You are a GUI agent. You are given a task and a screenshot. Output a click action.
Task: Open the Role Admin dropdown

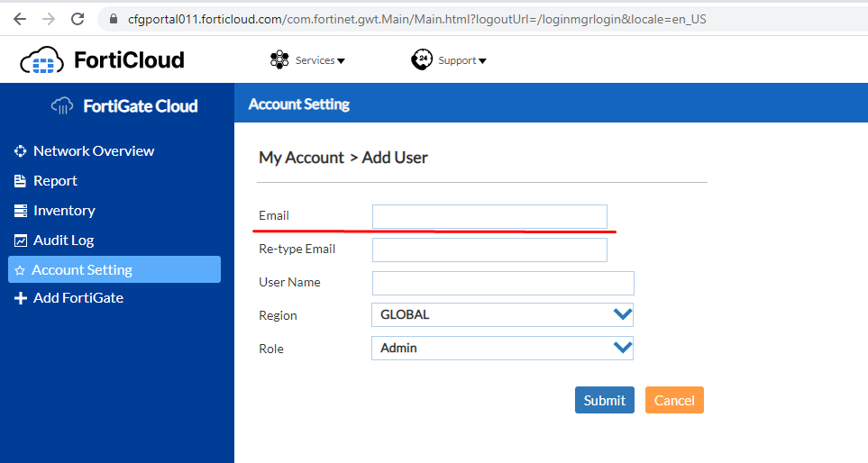[x=502, y=348]
